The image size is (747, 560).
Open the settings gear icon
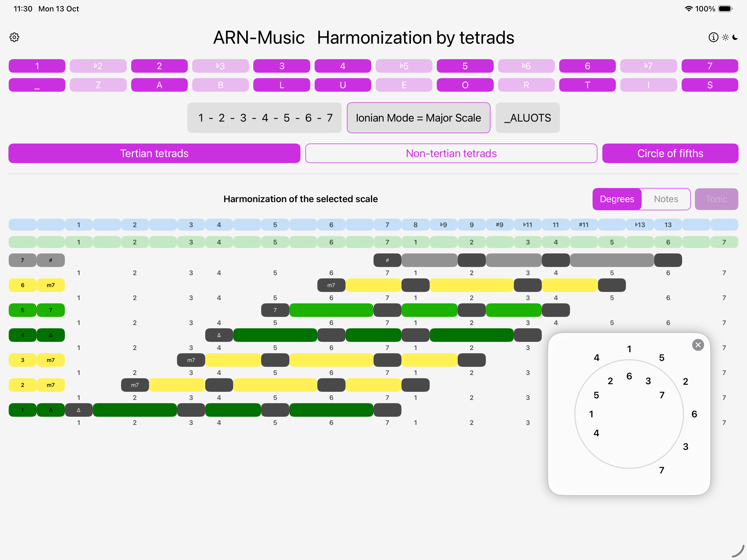[x=14, y=37]
